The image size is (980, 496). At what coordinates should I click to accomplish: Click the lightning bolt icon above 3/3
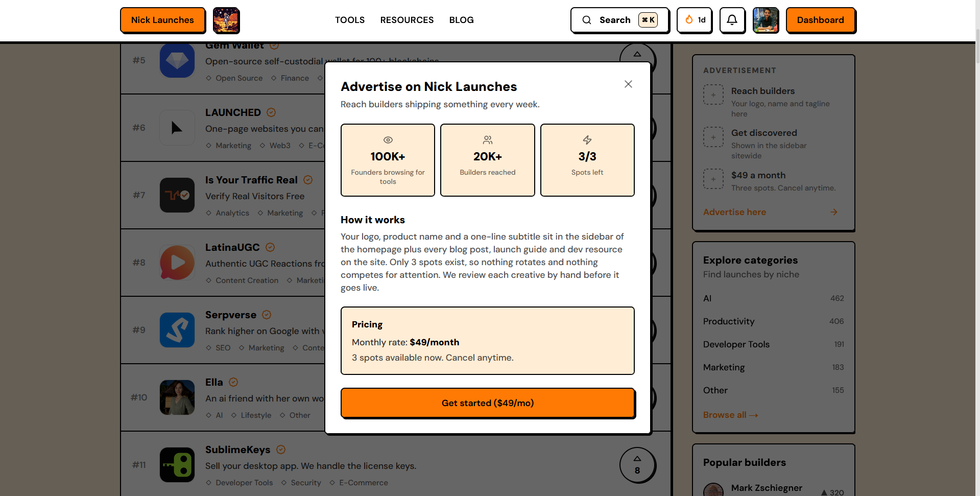click(587, 140)
